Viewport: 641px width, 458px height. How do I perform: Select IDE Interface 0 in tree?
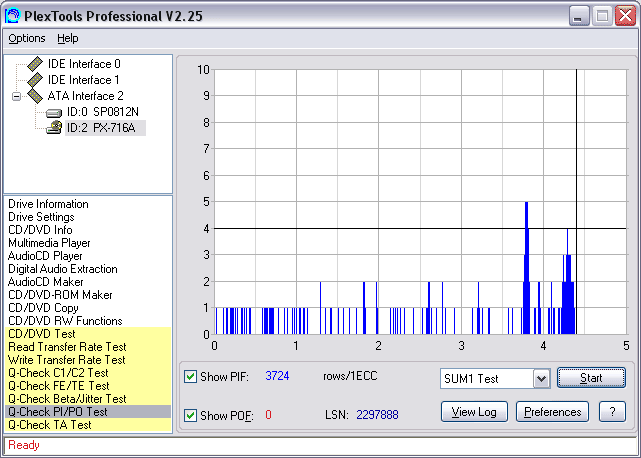coord(84,64)
